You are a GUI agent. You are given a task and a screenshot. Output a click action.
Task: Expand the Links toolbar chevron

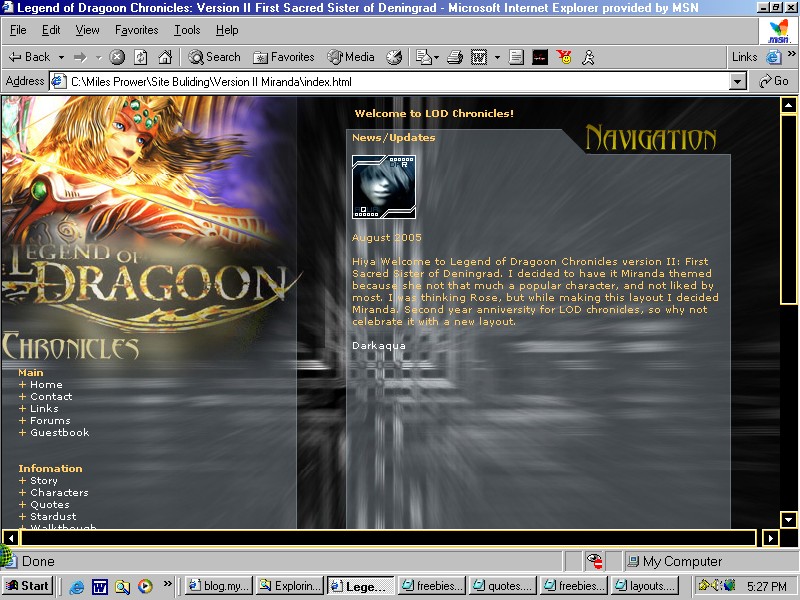(x=791, y=54)
